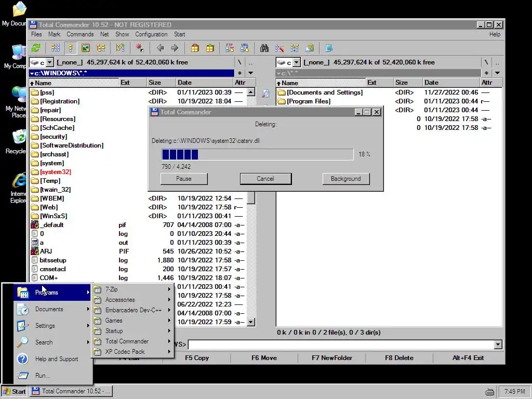Click the copy names toolbar icon
The height and width of the screenshot is (399, 532).
(310, 48)
